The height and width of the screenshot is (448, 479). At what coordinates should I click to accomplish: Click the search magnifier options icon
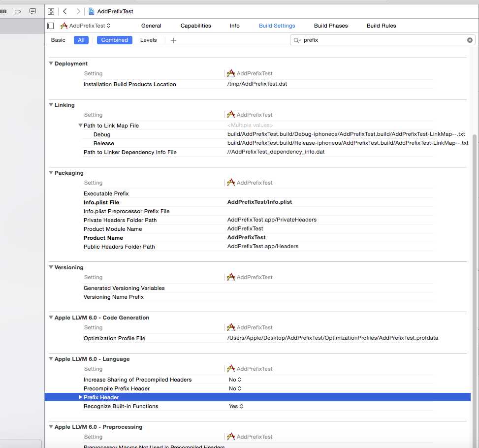[297, 40]
